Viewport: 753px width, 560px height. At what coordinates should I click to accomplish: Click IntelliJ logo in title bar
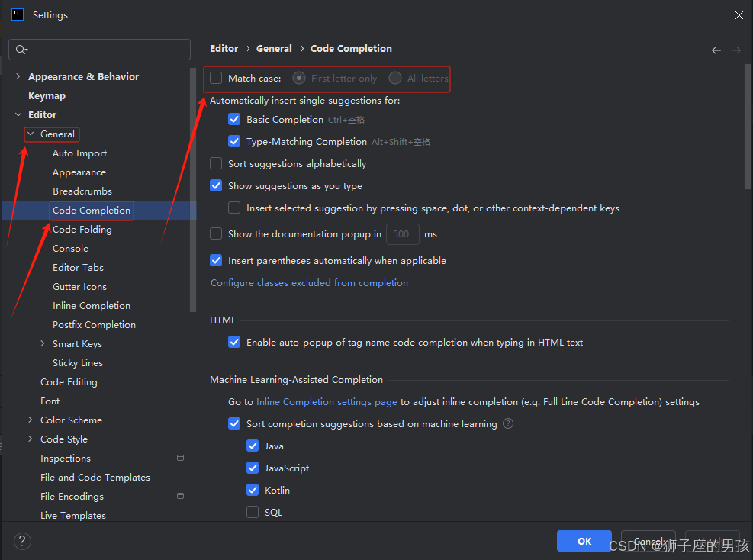pyautogui.click(x=18, y=15)
